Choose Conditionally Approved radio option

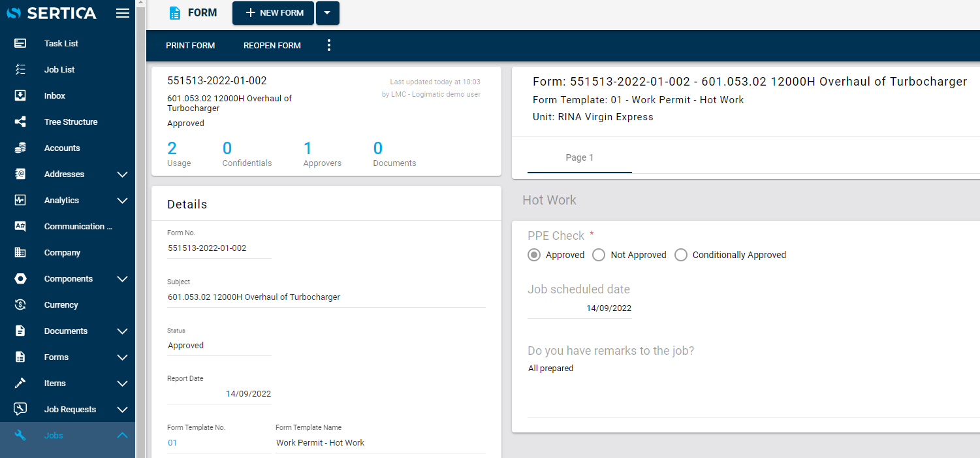coord(681,255)
